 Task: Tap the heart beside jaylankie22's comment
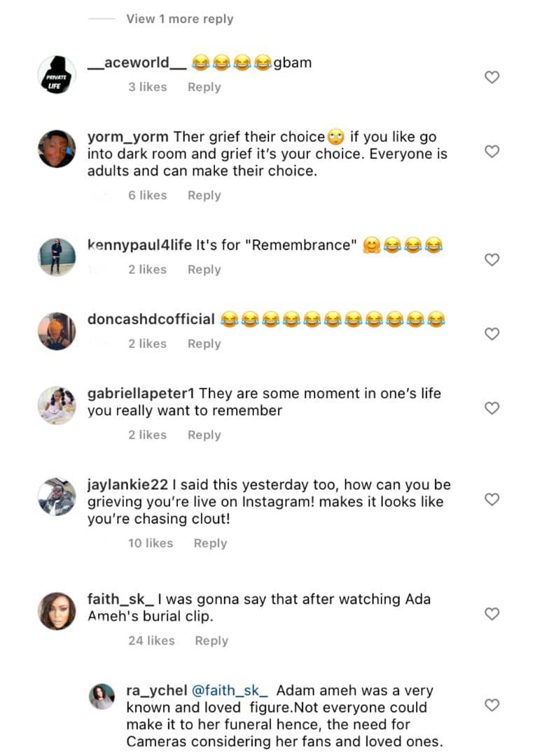pos(492,499)
